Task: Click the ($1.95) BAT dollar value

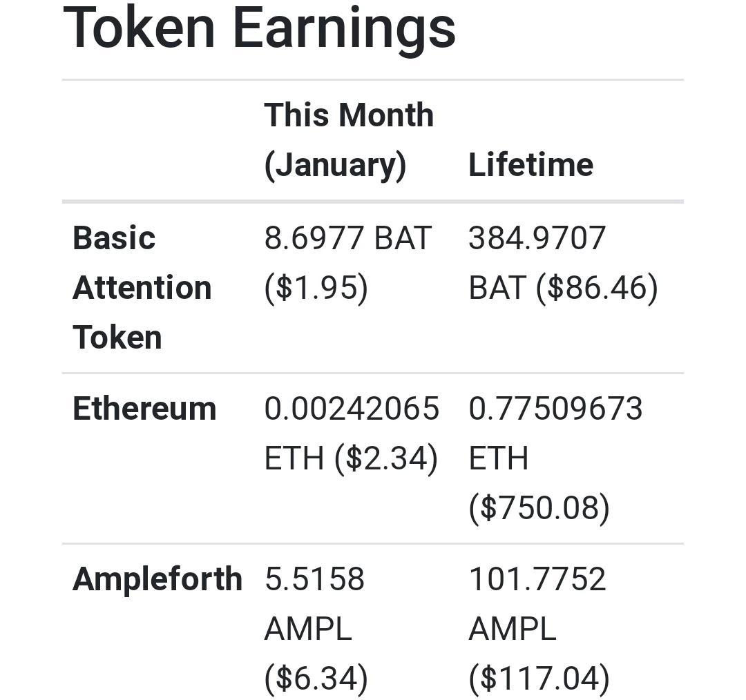Action: coord(316,288)
